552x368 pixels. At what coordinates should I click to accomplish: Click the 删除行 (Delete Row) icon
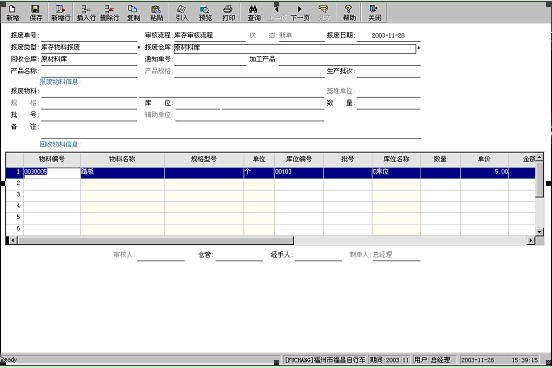[x=109, y=13]
